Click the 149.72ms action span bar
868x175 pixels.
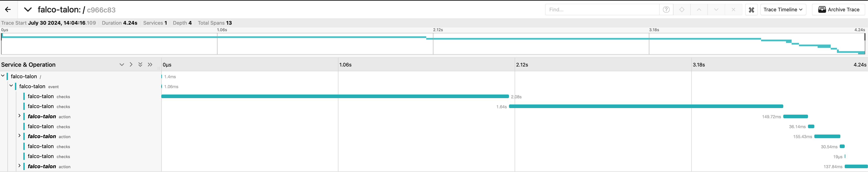click(795, 116)
